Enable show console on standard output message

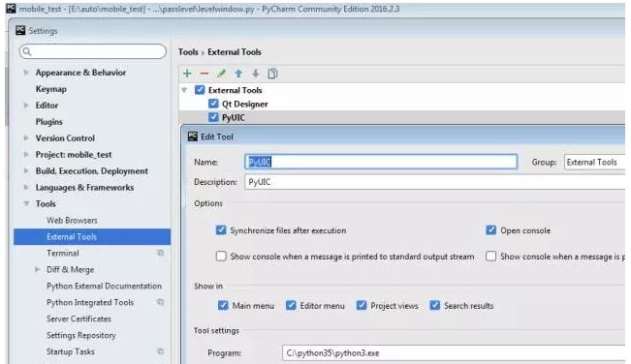(221, 256)
